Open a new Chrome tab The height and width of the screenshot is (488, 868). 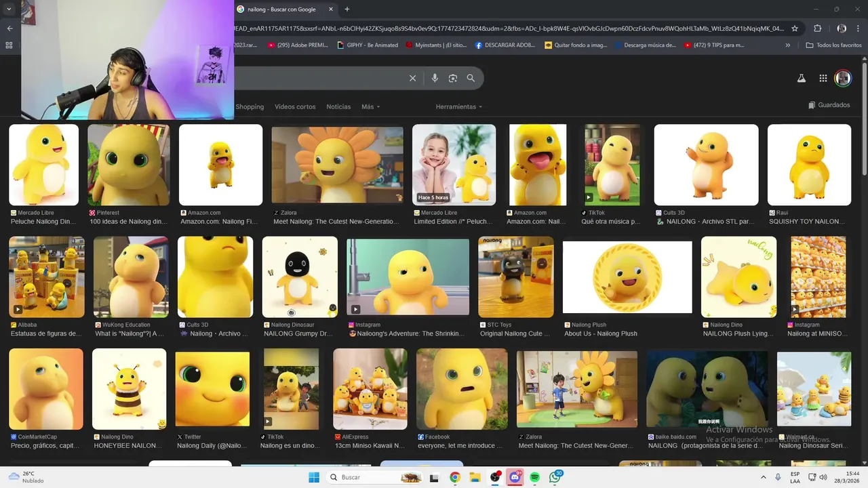[347, 9]
